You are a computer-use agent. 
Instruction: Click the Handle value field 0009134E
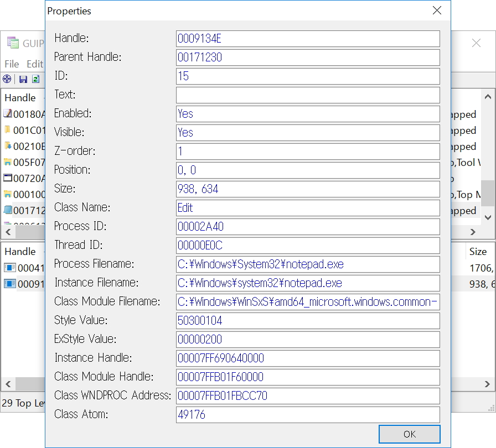tap(308, 39)
